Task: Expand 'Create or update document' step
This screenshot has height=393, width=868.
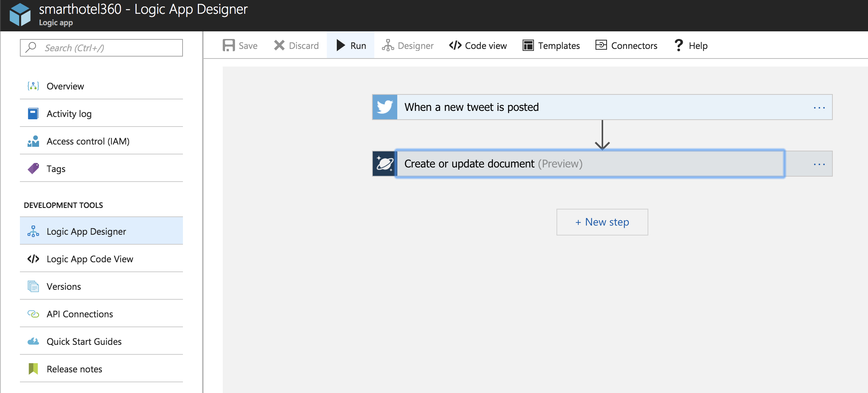Action: point(590,164)
